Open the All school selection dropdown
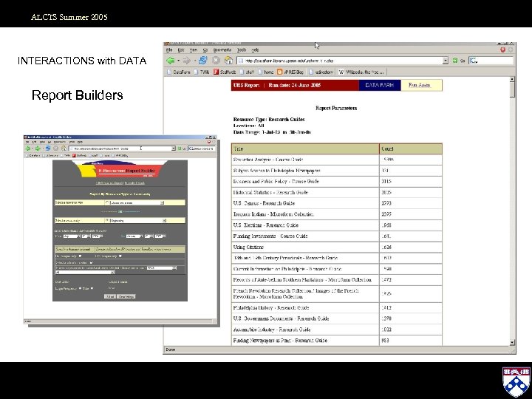The image size is (532, 399). (x=85, y=272)
